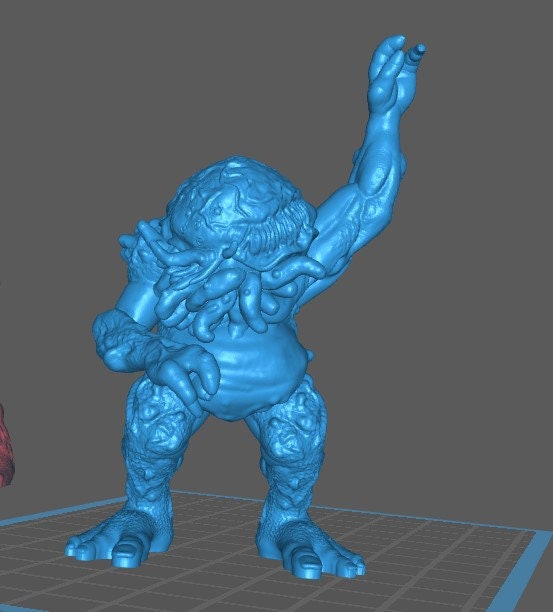Select the red model at left edge
553x612 pixels.
tap(5, 445)
